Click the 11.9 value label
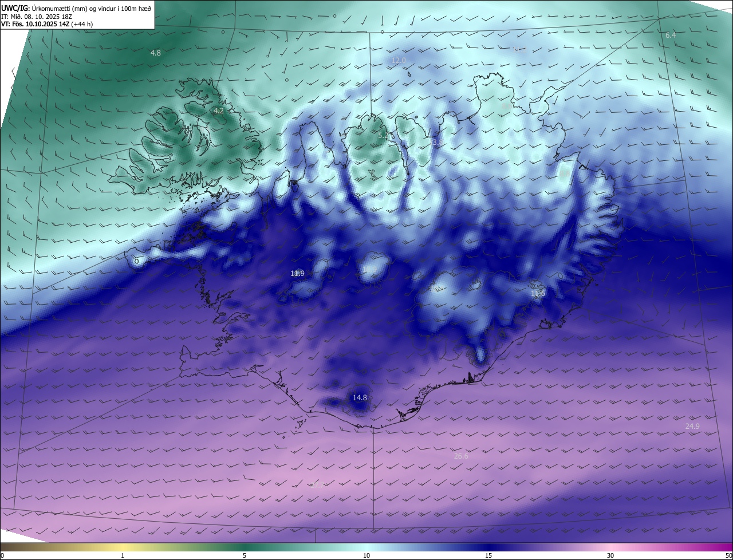Viewport: 733px width, 560px height. pyautogui.click(x=297, y=274)
